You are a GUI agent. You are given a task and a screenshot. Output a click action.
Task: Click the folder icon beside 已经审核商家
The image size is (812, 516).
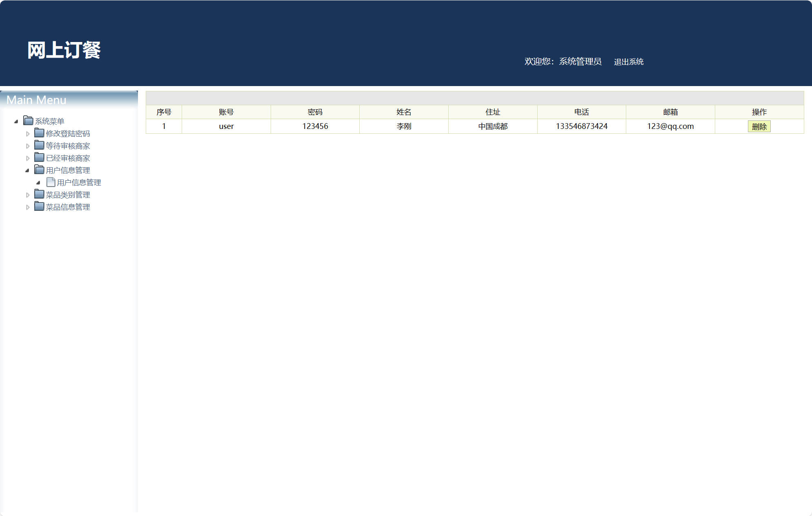click(39, 157)
